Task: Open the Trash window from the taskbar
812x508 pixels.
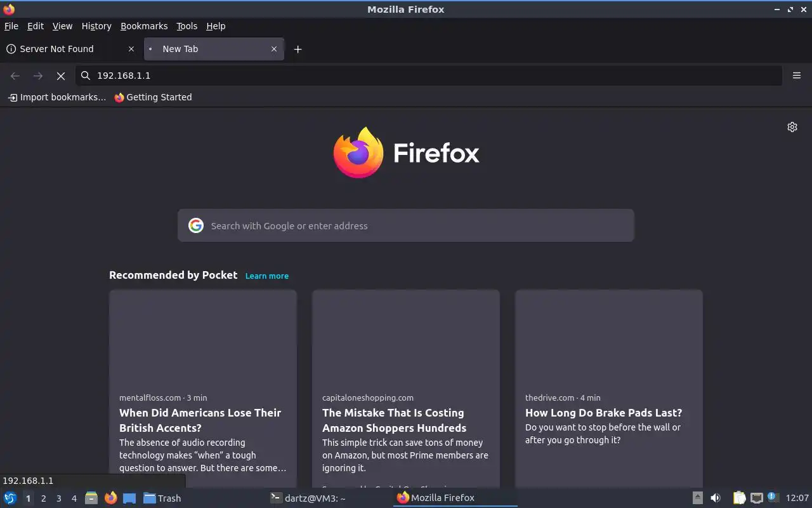Action: 162,498
